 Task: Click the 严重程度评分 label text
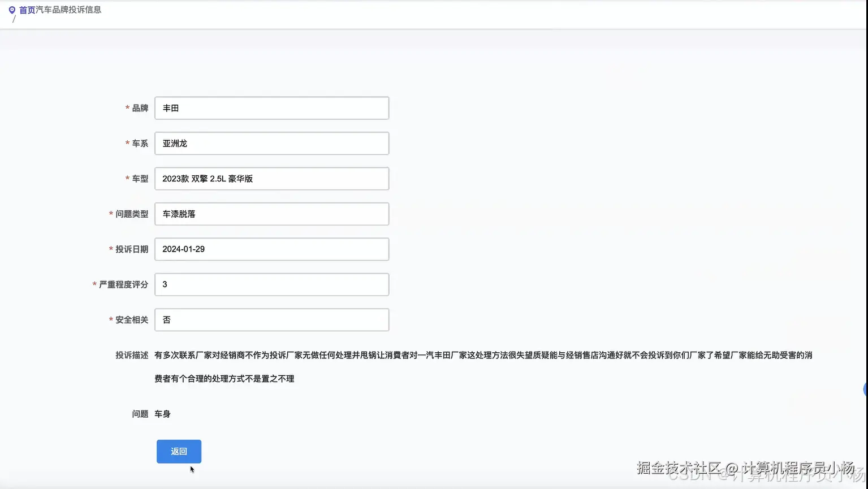(123, 284)
